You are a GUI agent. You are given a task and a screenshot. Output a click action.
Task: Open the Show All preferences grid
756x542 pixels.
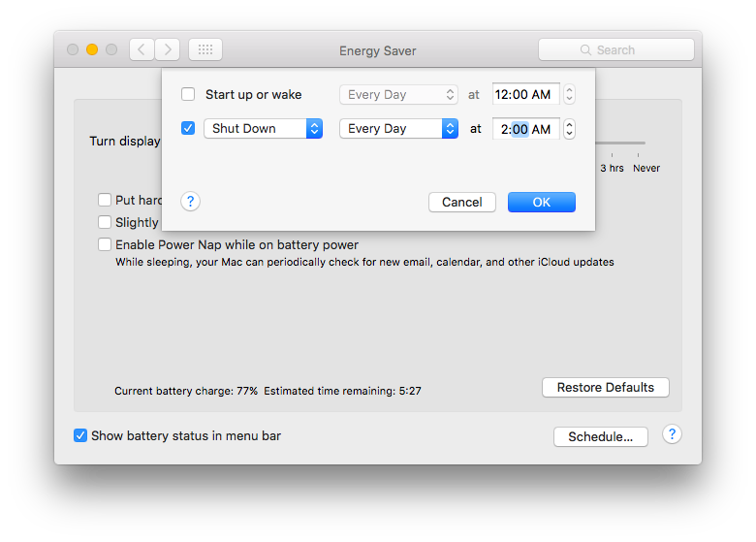point(205,49)
